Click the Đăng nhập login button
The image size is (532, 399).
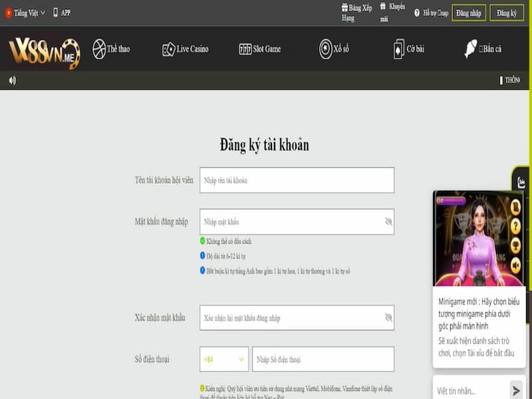coord(468,13)
